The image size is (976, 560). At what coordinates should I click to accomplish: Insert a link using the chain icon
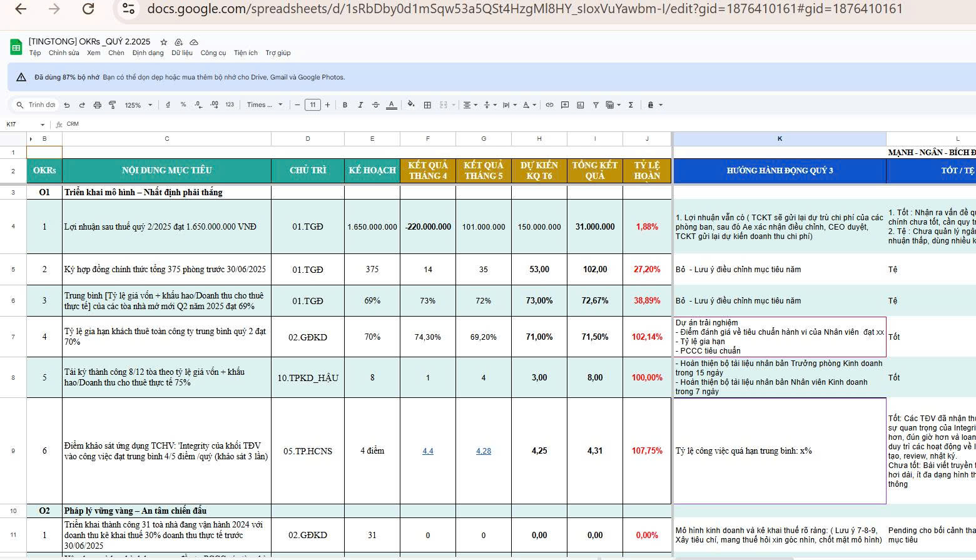click(549, 105)
